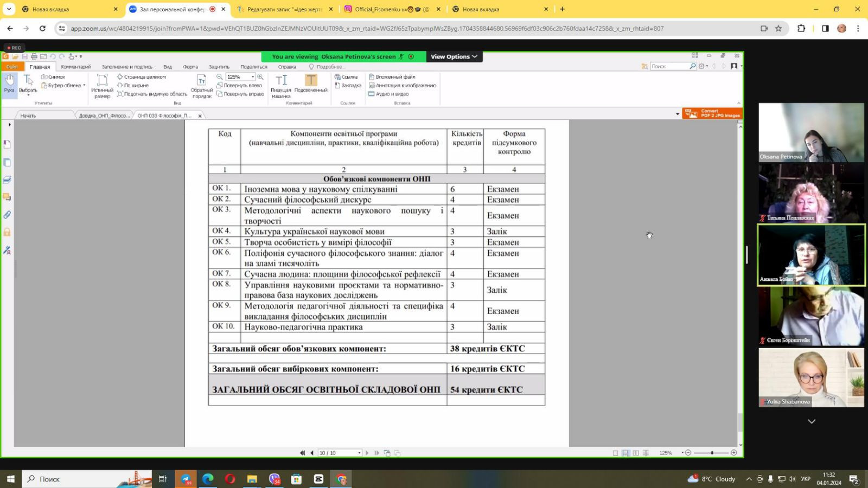868x488 pixels.
Task: Click Rotate Left (Повернуть влево)
Action: tap(239, 86)
